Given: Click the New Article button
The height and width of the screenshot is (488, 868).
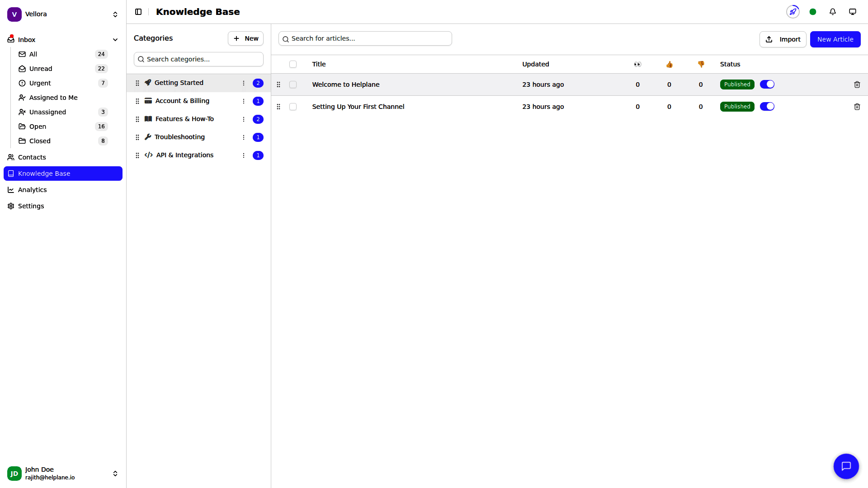Looking at the screenshot, I should coord(835,39).
